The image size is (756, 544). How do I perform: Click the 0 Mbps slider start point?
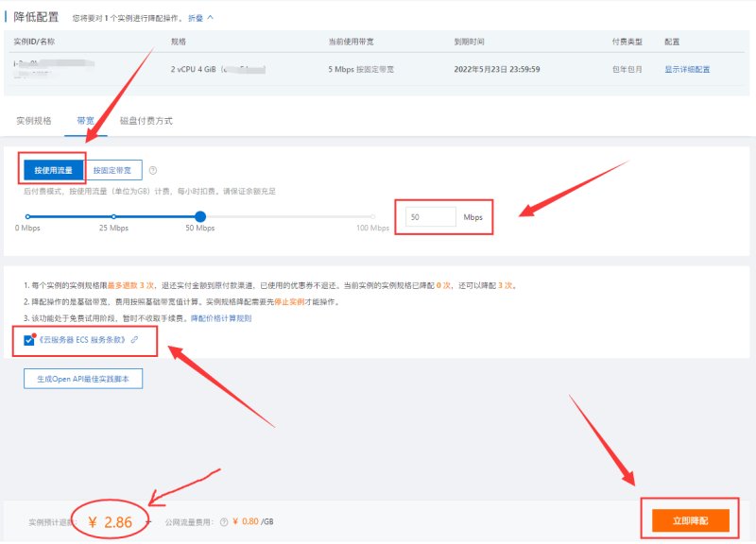27,217
